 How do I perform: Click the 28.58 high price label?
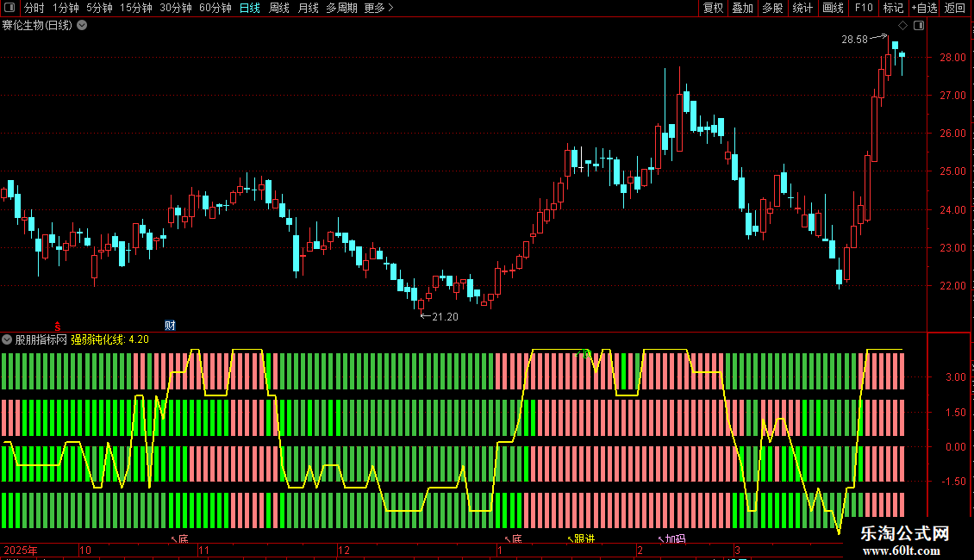tap(854, 40)
